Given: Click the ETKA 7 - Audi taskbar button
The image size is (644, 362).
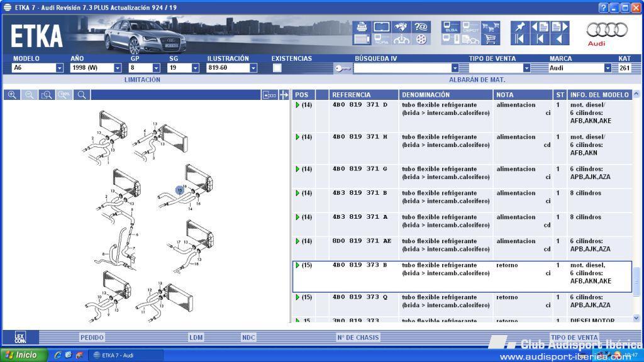Looking at the screenshot, I should pyautogui.click(x=126, y=355).
